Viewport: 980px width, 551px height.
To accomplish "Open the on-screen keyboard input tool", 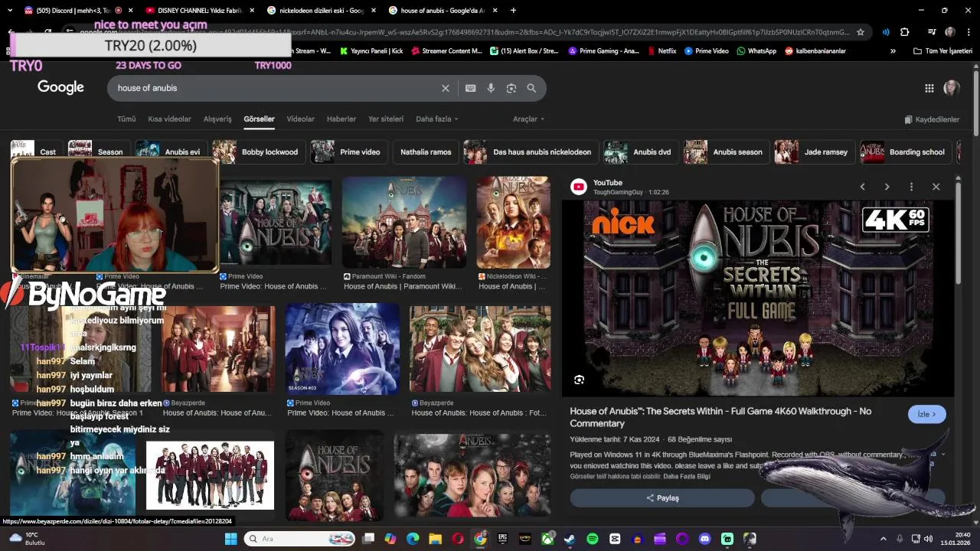I will point(471,88).
